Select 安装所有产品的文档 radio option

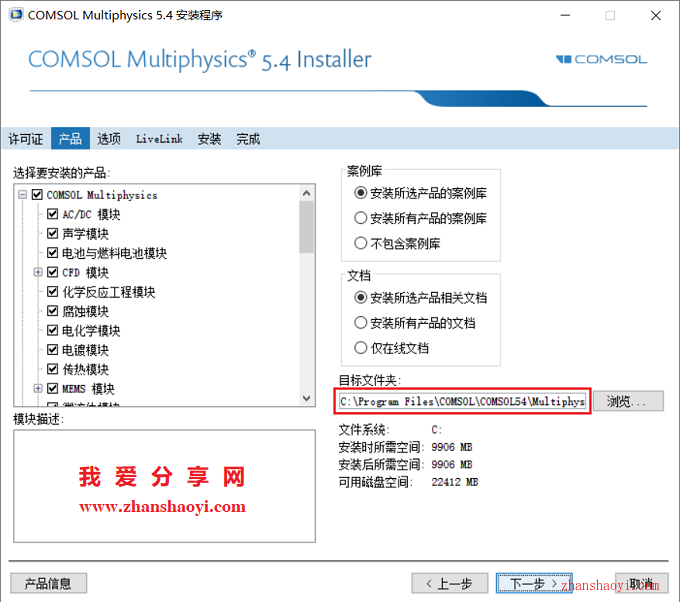pos(360,323)
